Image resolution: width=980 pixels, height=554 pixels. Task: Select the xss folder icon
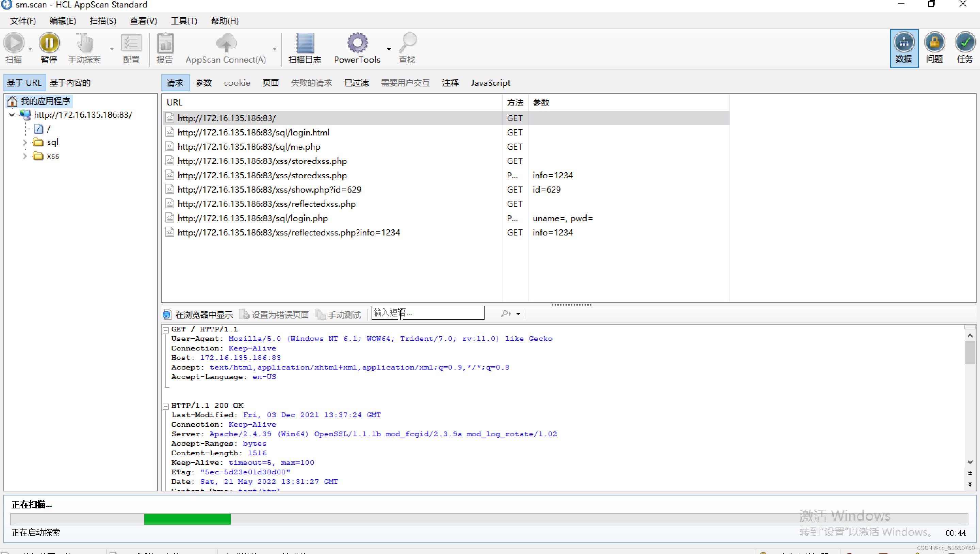tap(38, 156)
